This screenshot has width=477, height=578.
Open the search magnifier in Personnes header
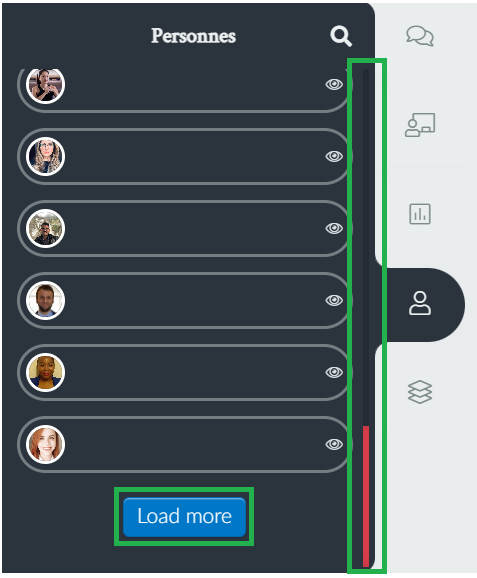[341, 36]
